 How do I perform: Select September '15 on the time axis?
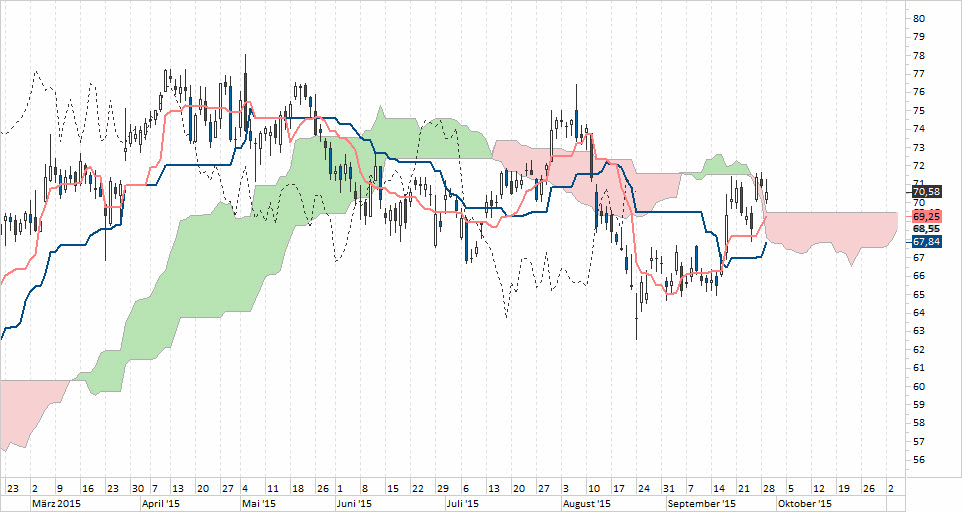pyautogui.click(x=700, y=503)
